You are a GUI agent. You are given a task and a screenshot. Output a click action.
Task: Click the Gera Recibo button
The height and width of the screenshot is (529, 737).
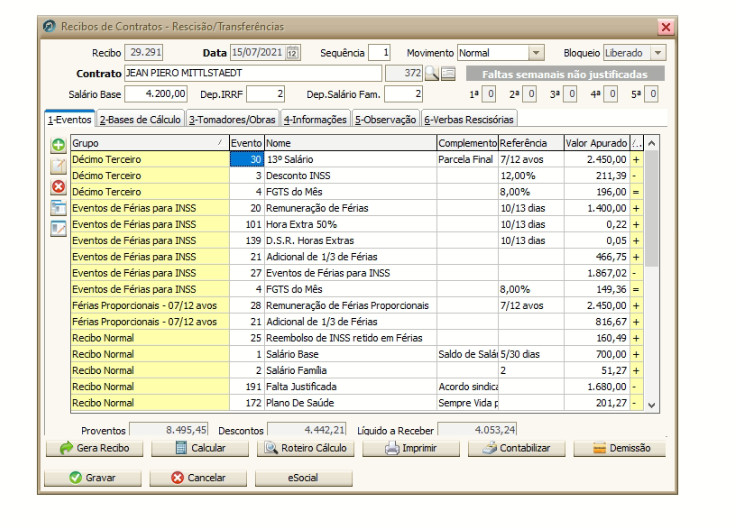[94, 448]
